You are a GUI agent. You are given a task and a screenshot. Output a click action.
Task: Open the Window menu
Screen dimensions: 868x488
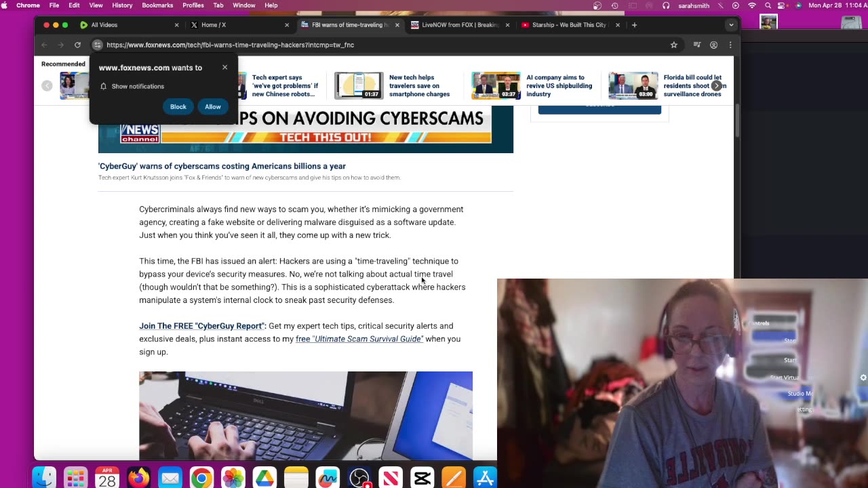point(244,5)
